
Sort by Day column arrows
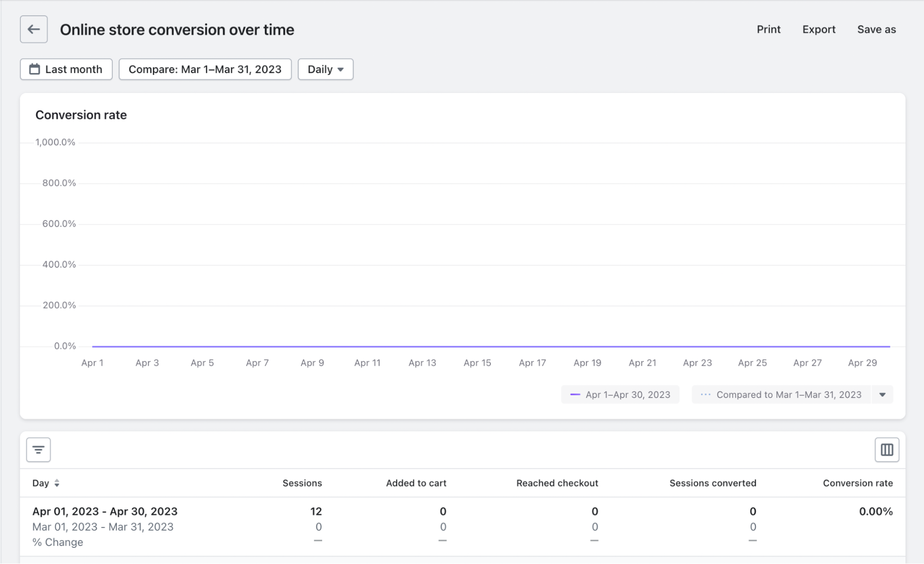(57, 483)
